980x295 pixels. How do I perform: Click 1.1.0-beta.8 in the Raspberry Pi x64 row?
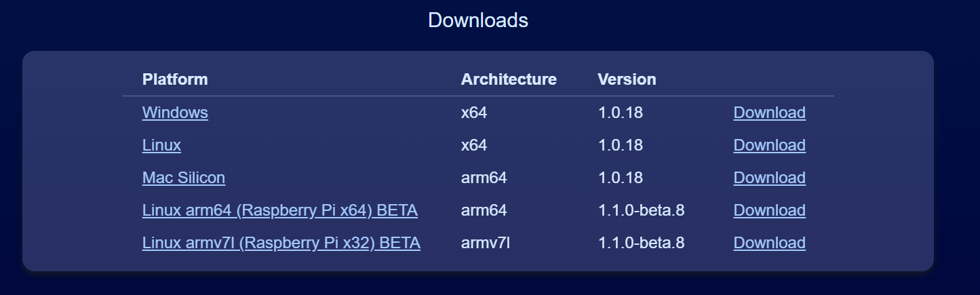pos(641,210)
